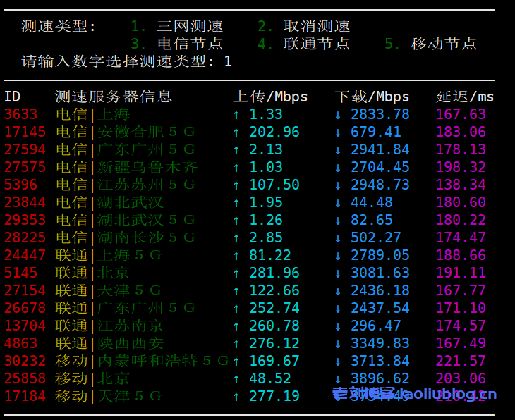Click the 内蒙呼和浩特 5G server name
The width and height of the screenshot is (515, 420).
(162, 361)
